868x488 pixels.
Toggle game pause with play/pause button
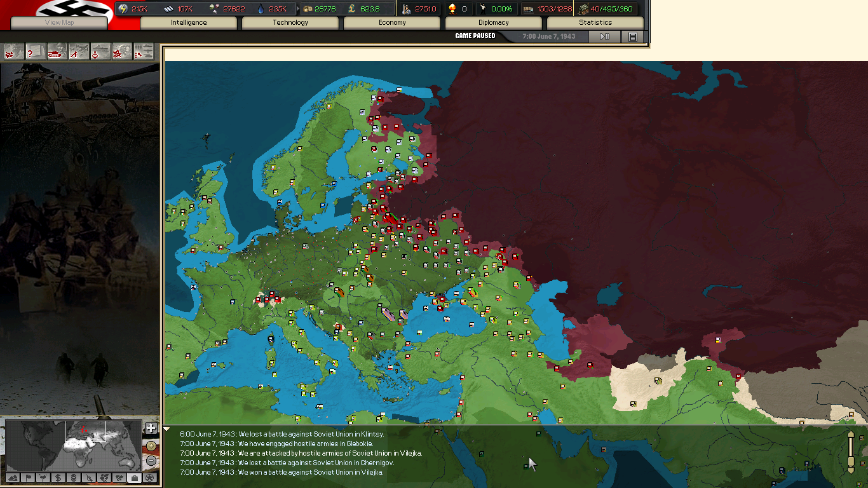click(x=604, y=37)
